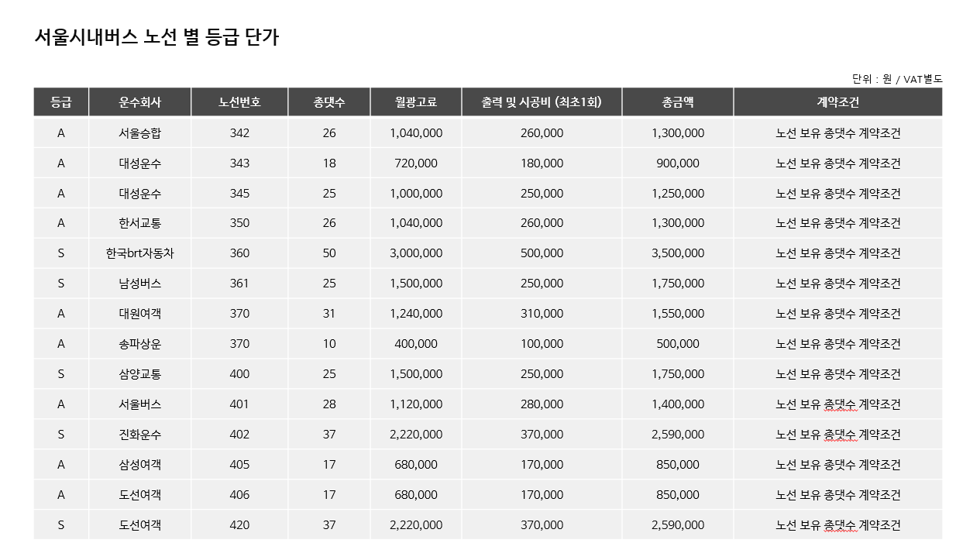This screenshot has height=550, width=980.
Task: Select the 남성버스 company cell
Action: [x=140, y=284]
